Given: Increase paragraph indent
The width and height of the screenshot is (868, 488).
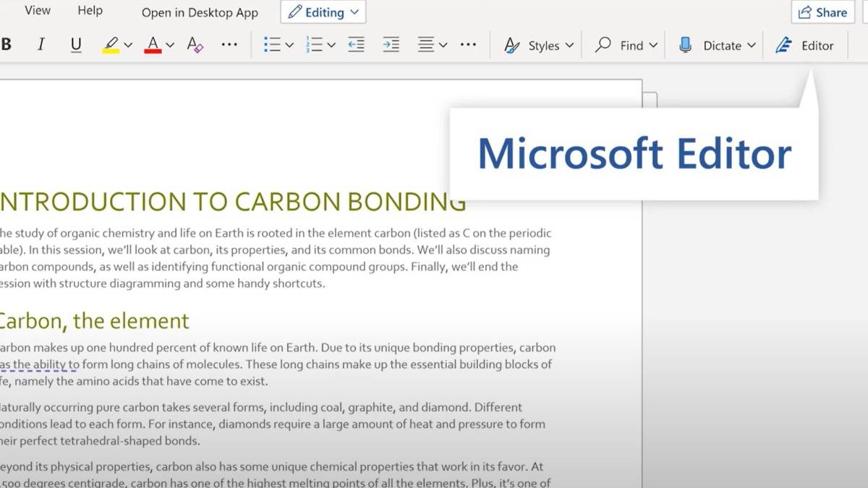Looking at the screenshot, I should (x=391, y=45).
